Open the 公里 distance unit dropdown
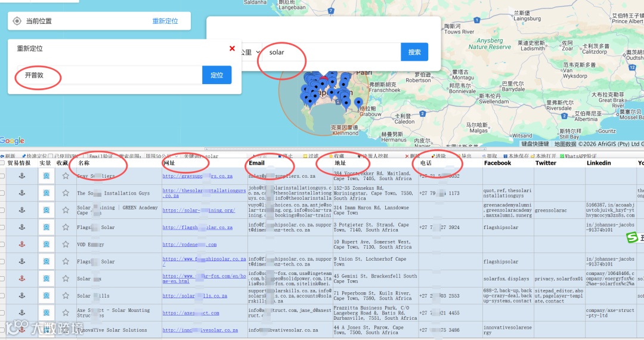Viewport: 644px width, 340px height. [x=251, y=52]
